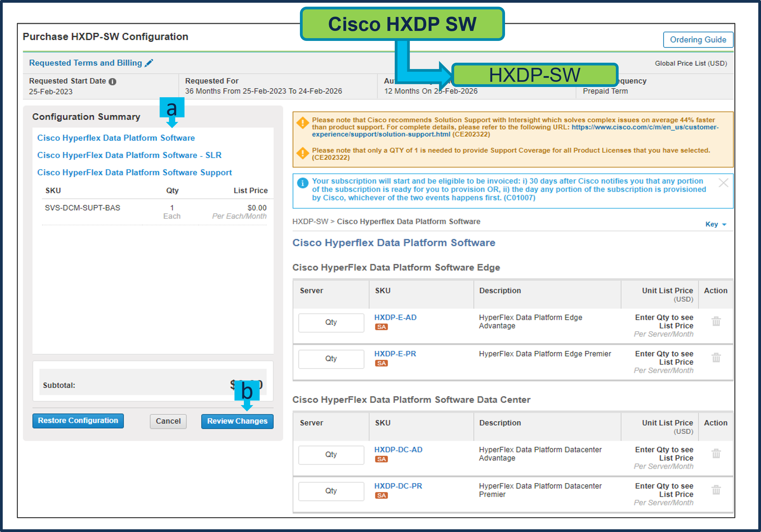The width and height of the screenshot is (761, 532).
Task: Close the blue subscription info message
Action: (x=723, y=183)
